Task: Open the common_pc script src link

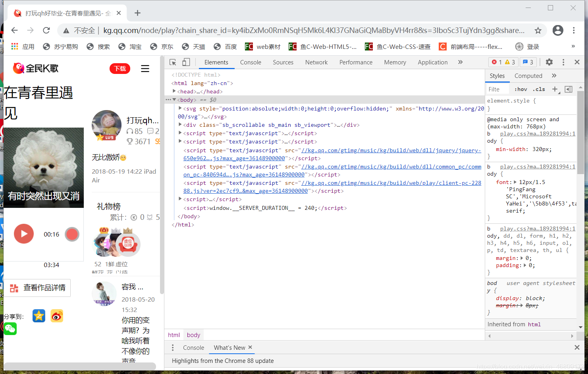Action: point(391,167)
